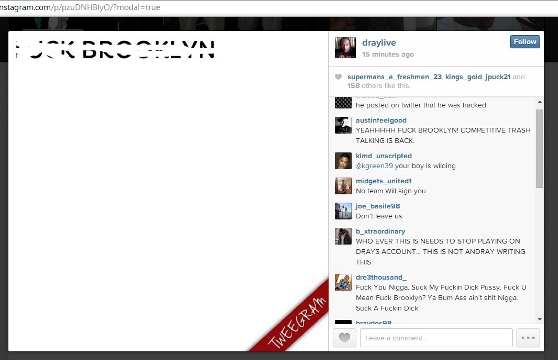Click kimd_unscripted's avatar thumbnail

343,161
